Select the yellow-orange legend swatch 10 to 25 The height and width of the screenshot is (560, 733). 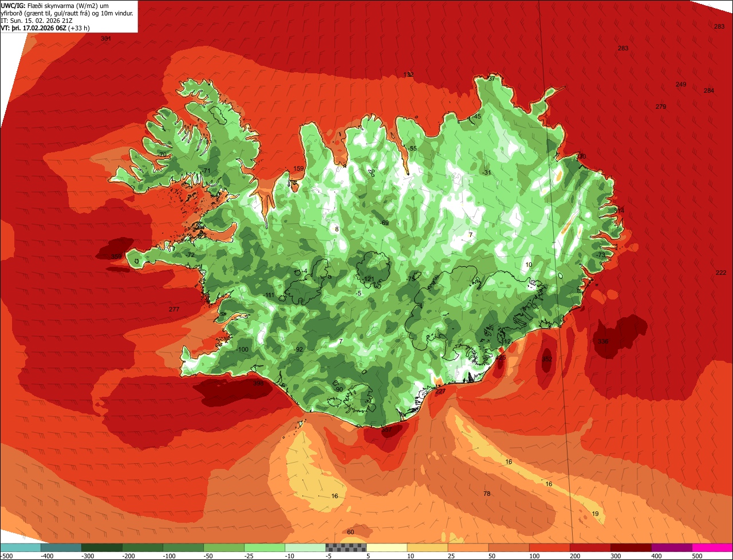427,547
